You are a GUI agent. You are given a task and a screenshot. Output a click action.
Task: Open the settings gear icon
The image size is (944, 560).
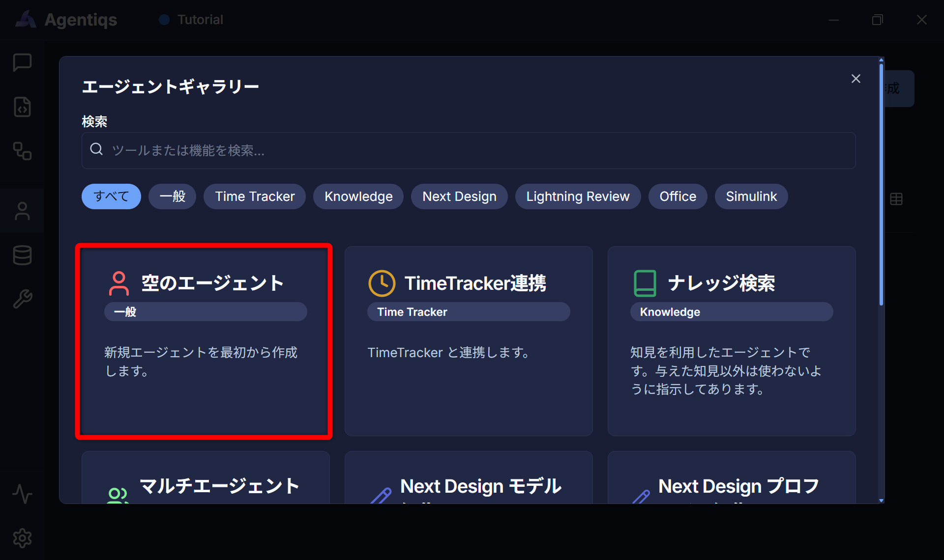pos(22,538)
